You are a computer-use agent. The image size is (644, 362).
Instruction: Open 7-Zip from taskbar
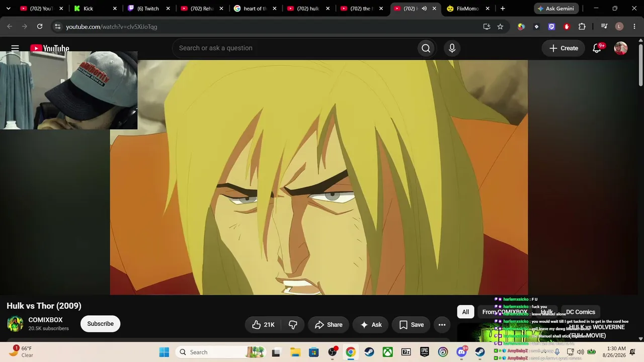pyautogui.click(x=406, y=352)
